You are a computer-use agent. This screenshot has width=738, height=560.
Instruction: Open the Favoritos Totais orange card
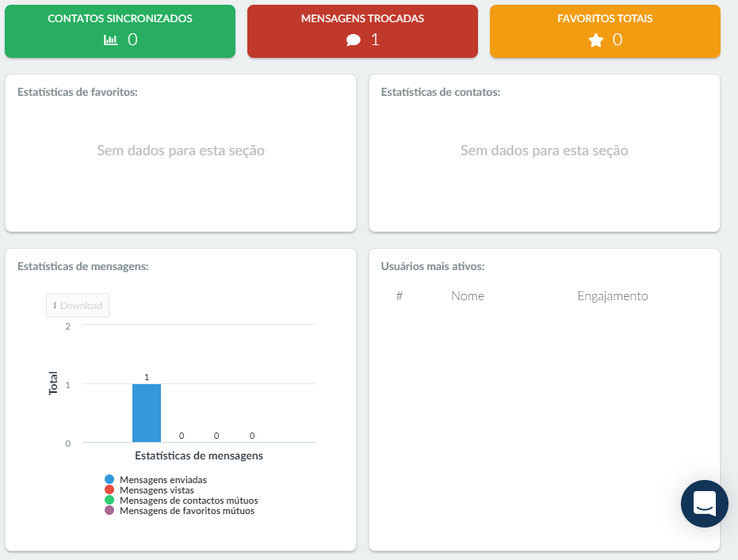pos(605,32)
